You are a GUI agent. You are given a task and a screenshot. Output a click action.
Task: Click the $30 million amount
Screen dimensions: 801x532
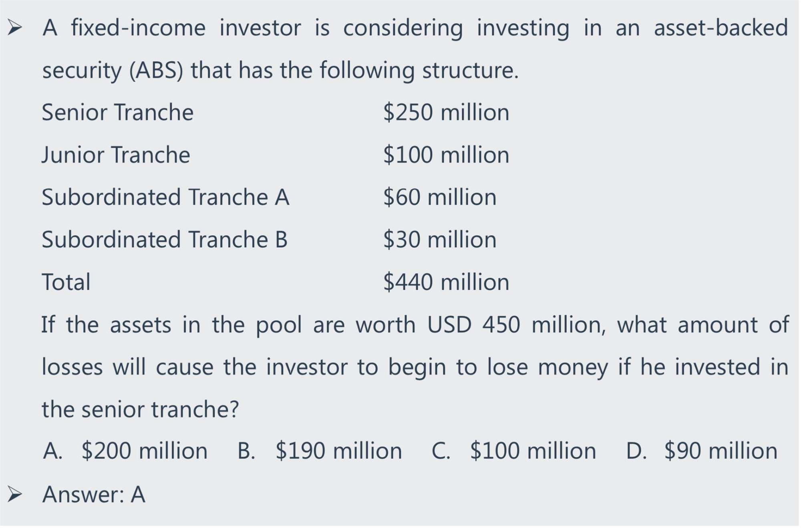click(440, 240)
